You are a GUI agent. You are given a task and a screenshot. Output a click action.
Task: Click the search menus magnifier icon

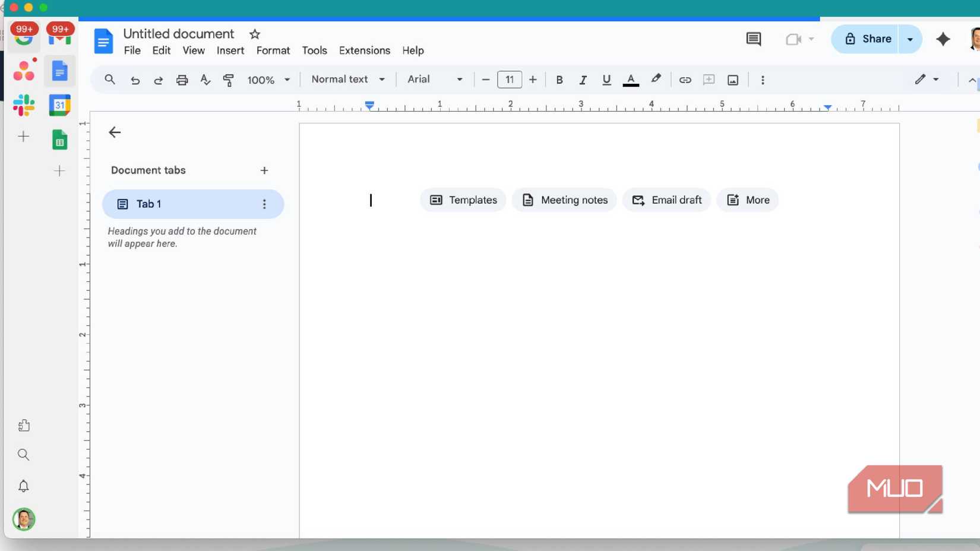[x=110, y=80]
